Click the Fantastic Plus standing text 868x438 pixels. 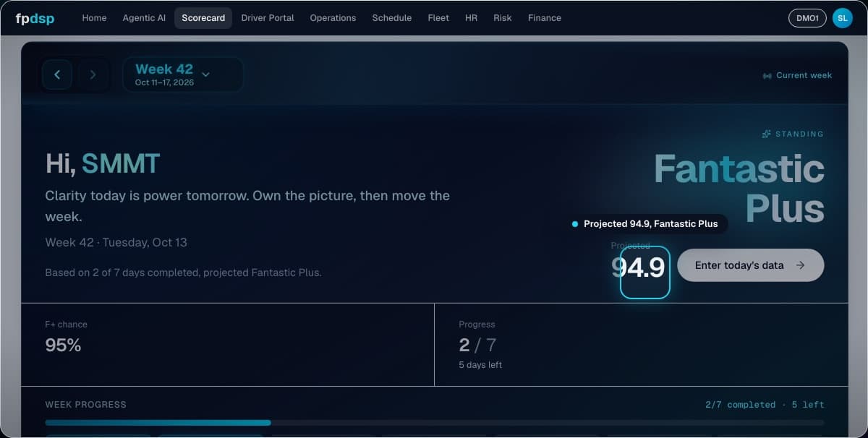[739, 189]
